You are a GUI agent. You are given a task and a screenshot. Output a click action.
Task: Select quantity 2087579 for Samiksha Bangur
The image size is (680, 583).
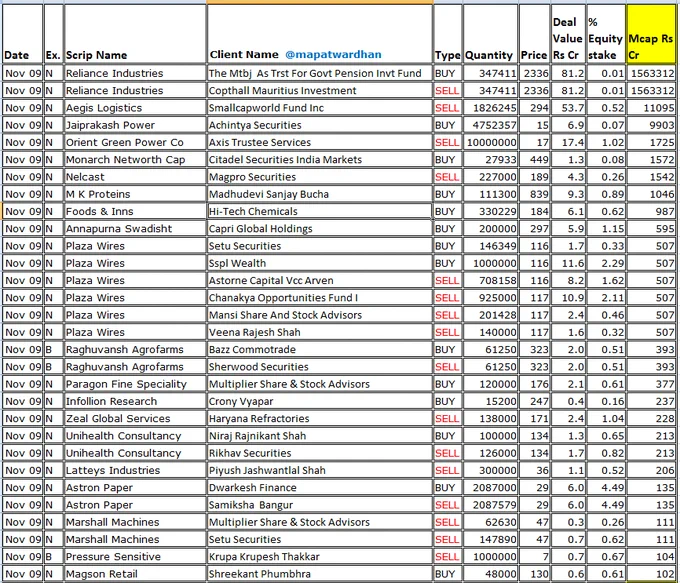click(490, 505)
